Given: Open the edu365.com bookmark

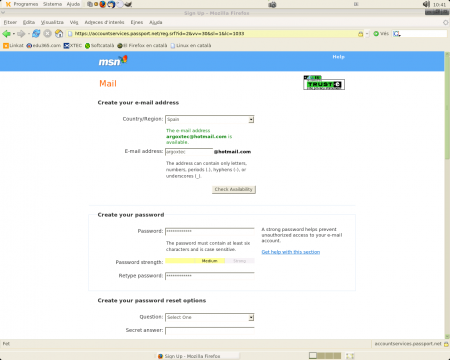Looking at the screenshot, I should [44, 46].
